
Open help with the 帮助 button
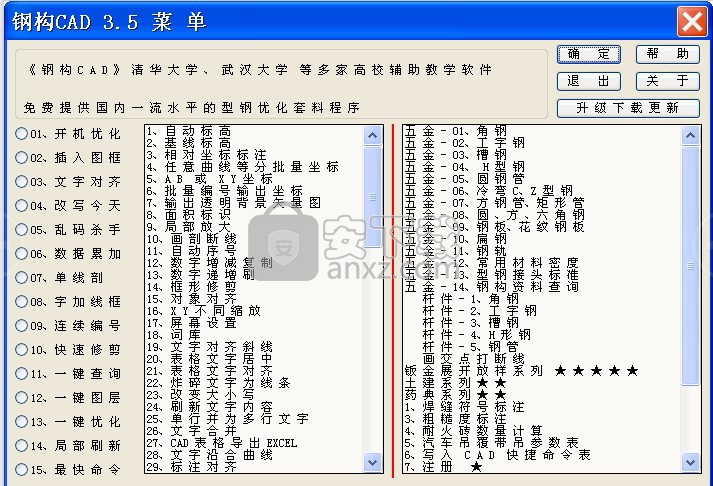[x=668, y=54]
